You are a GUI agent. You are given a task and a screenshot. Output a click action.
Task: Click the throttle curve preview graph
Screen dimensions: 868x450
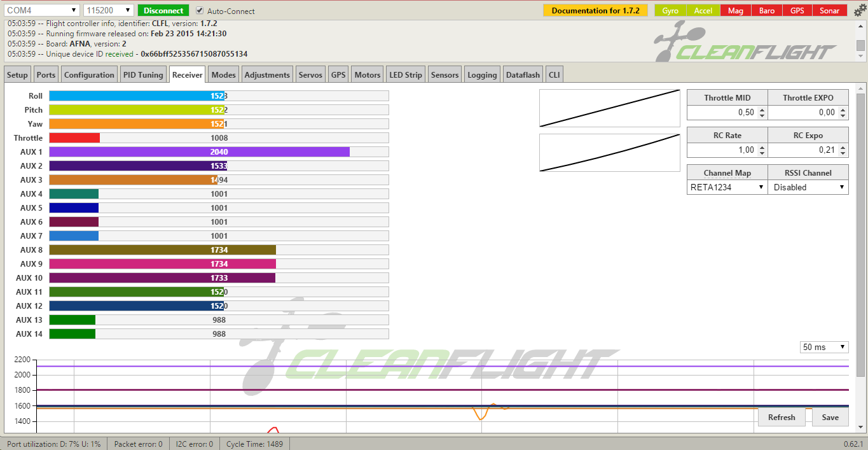[x=610, y=108]
